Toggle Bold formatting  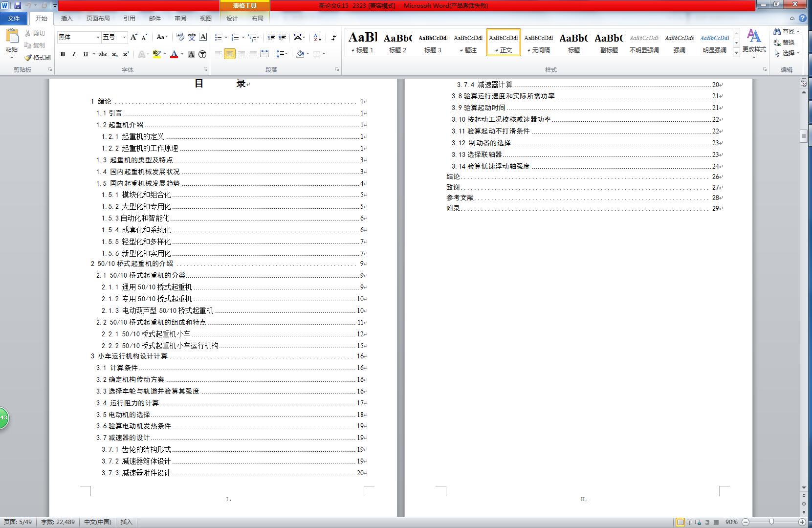pyautogui.click(x=63, y=54)
